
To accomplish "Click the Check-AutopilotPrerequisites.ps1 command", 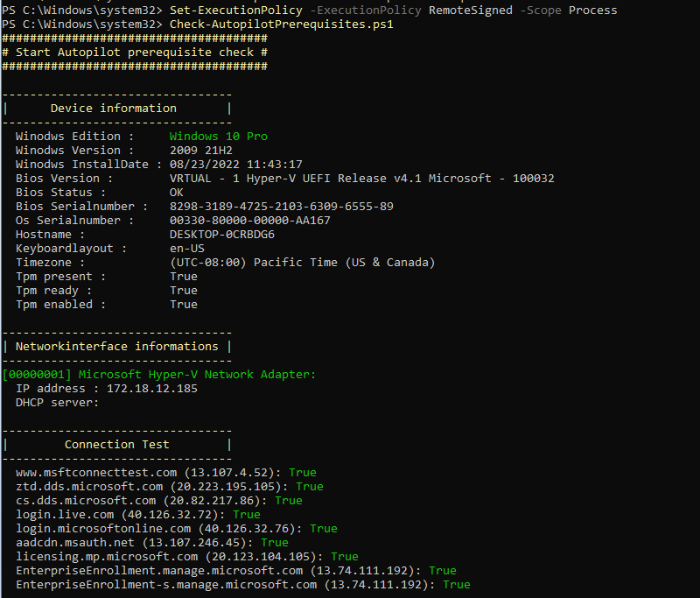I will [x=281, y=25].
